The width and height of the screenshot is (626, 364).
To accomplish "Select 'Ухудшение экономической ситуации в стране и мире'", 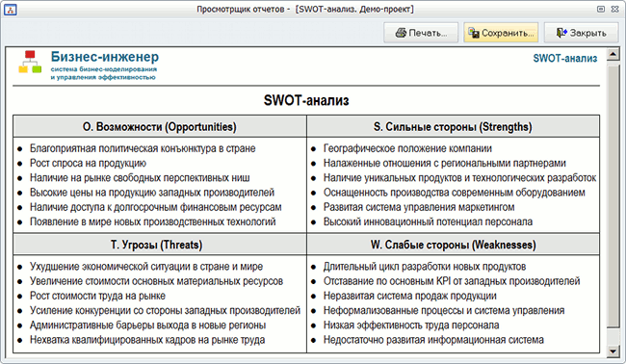I will click(x=146, y=267).
